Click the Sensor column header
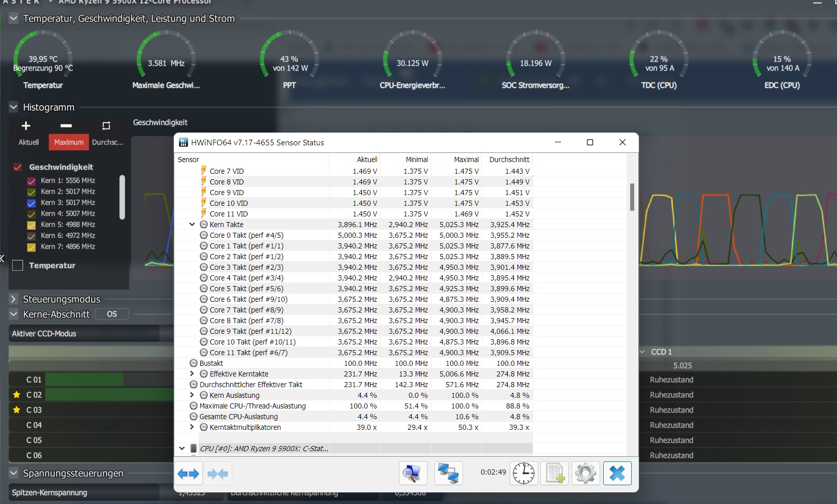 point(252,160)
